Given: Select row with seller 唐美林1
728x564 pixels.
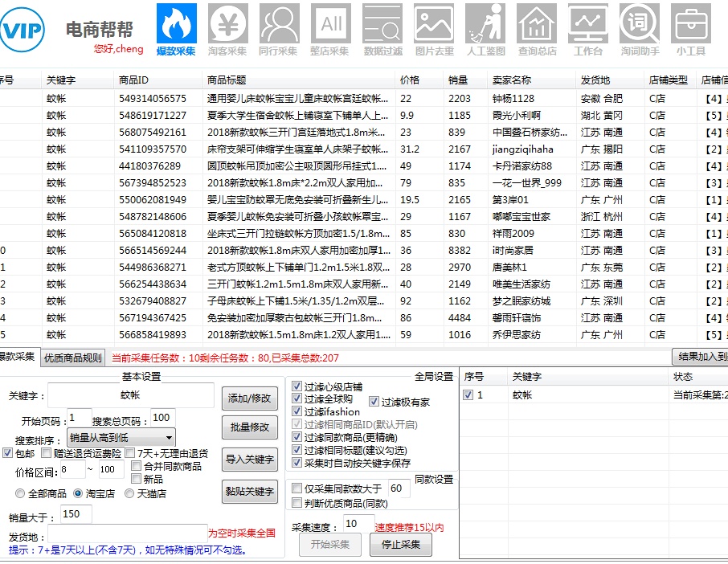Looking at the screenshot, I should [364, 268].
